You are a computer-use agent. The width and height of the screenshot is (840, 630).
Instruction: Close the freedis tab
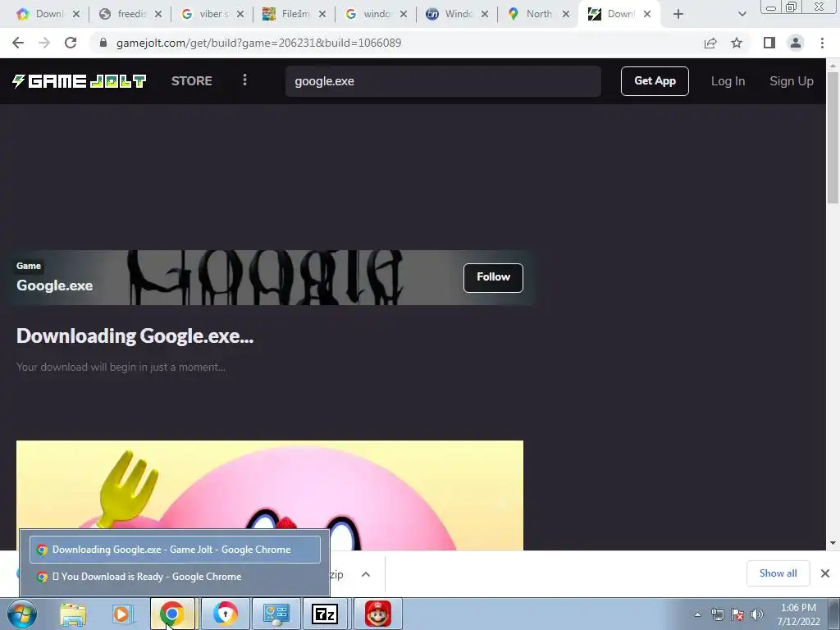click(x=158, y=14)
